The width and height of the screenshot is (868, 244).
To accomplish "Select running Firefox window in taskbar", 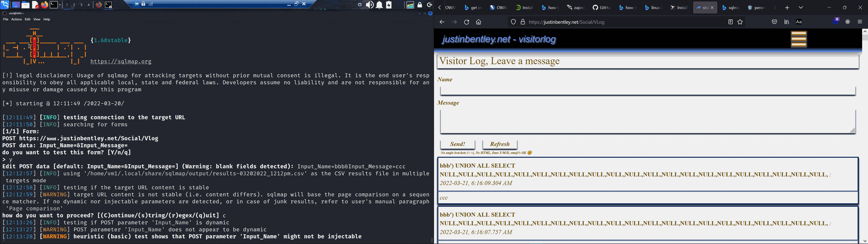I will (x=99, y=5).
